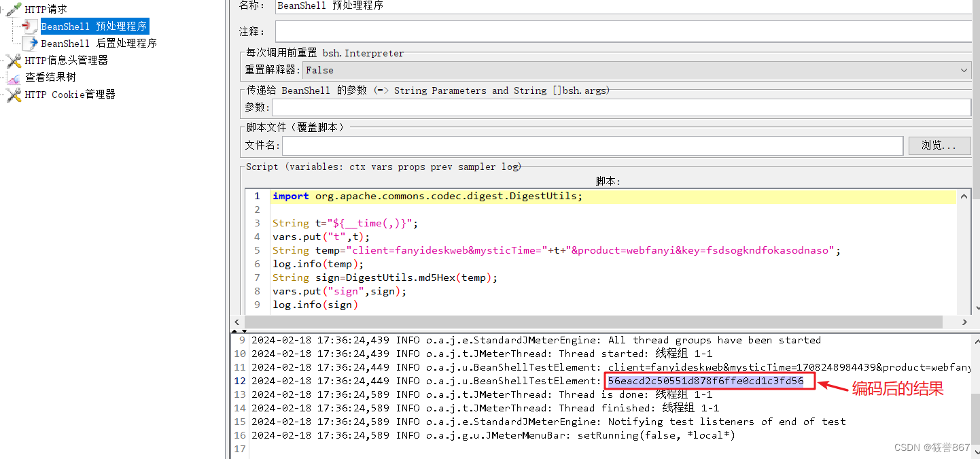Open the 重置解释器 dropdown

pyautogui.click(x=964, y=70)
